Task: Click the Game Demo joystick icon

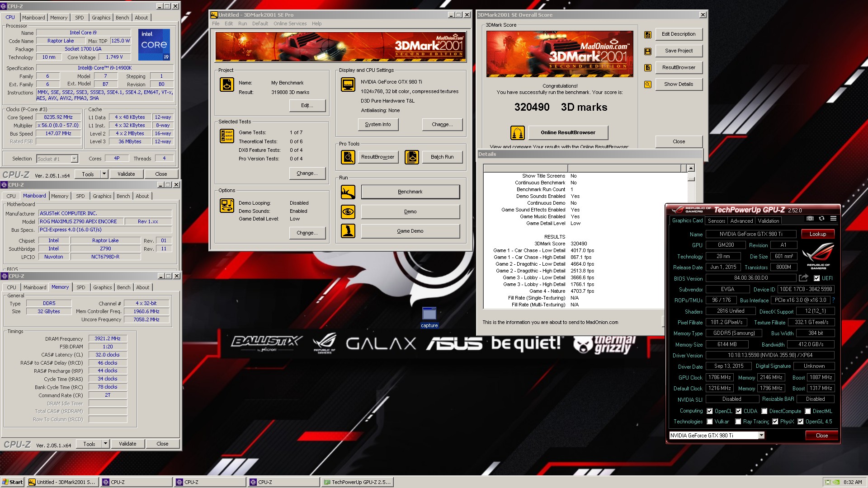Action: point(348,231)
